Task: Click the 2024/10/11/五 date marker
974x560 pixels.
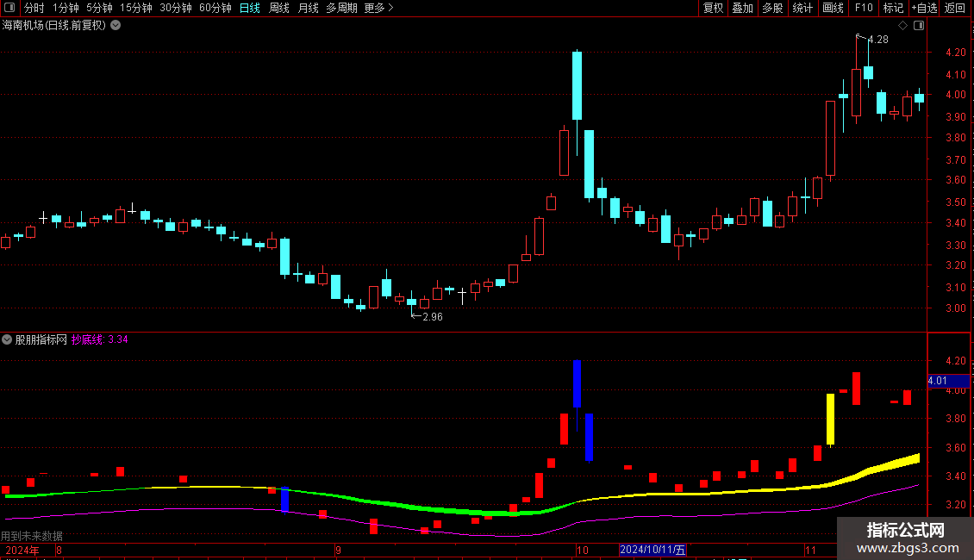Action: pyautogui.click(x=652, y=550)
